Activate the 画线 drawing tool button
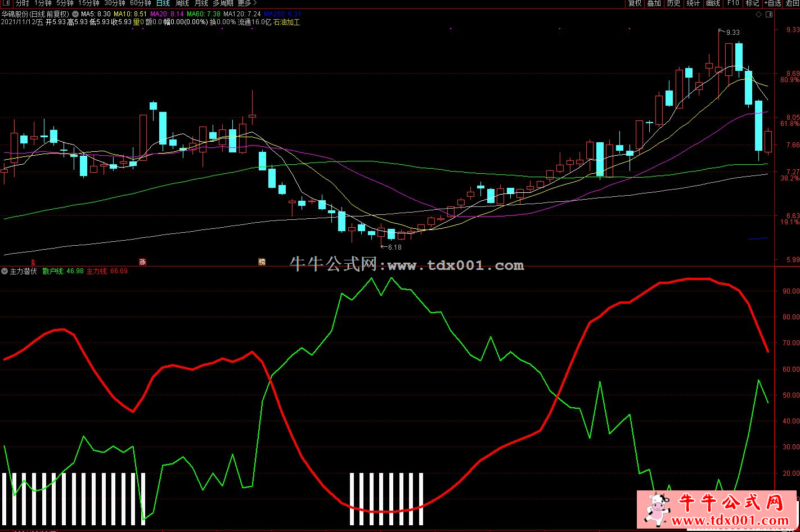Viewport: 800px width, 532px height. coord(713,3)
